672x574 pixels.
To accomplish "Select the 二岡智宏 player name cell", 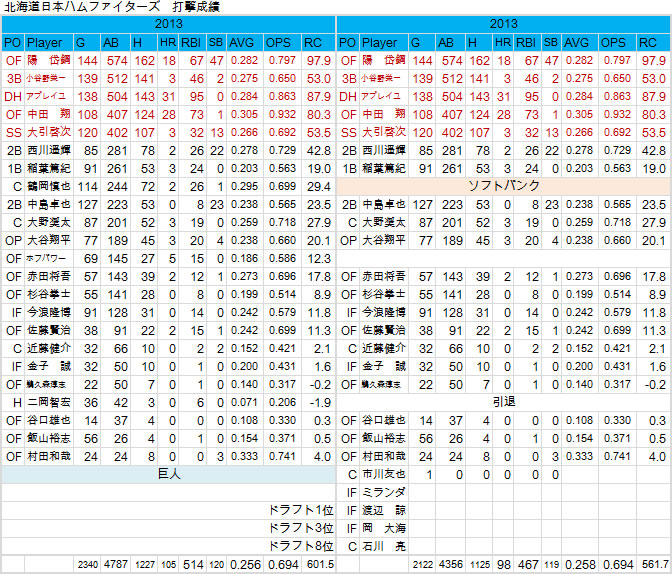I will (x=49, y=403).
